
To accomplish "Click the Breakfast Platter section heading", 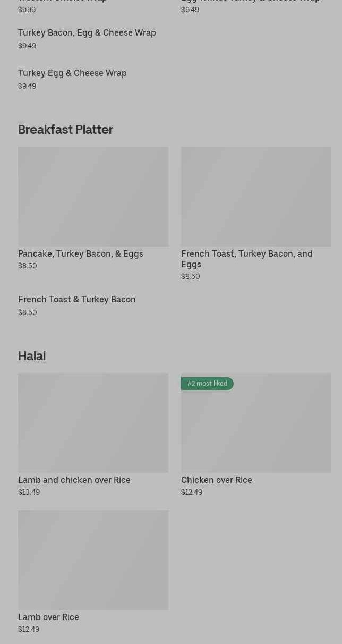I will [x=65, y=130].
